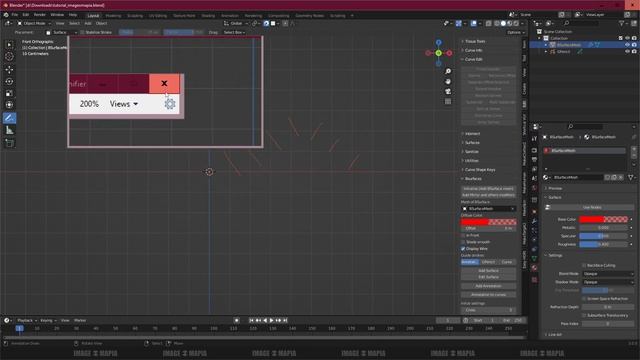Switch to the UV Editing workspace tab
The width and height of the screenshot is (640, 360).
click(x=158, y=16)
